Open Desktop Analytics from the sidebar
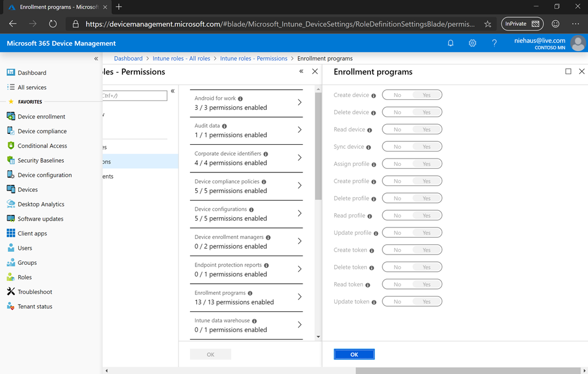 pos(41,204)
